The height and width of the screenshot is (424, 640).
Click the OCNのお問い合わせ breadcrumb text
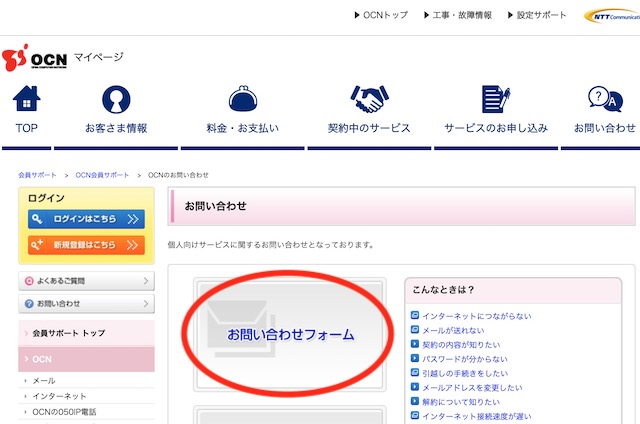[x=178, y=175]
